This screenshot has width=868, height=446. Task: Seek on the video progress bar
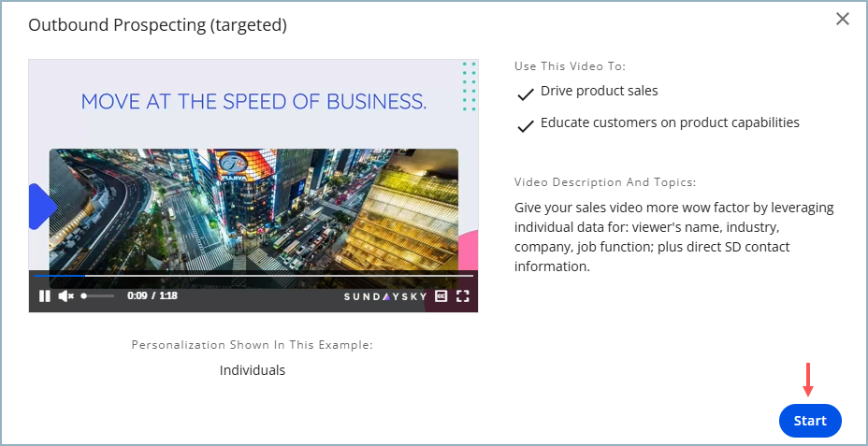coord(253,275)
